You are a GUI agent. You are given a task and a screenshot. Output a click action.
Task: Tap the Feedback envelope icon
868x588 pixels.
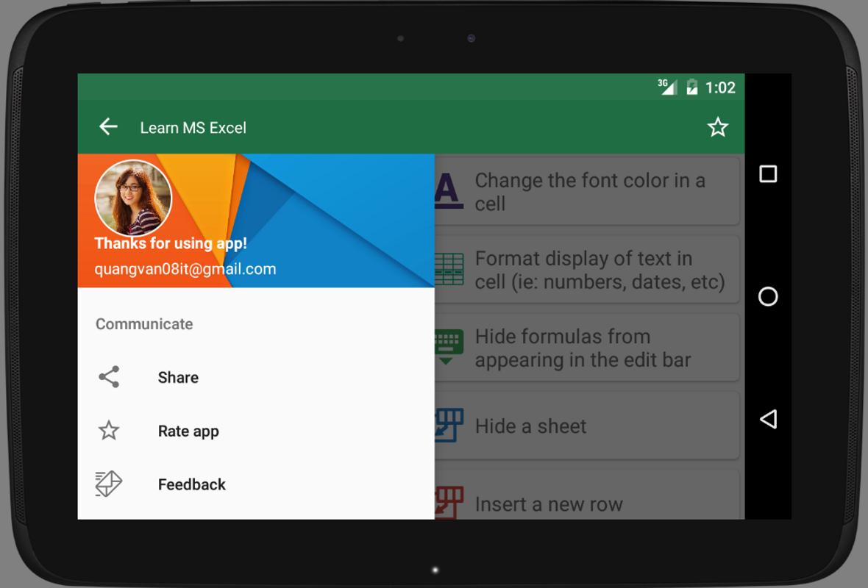click(109, 484)
